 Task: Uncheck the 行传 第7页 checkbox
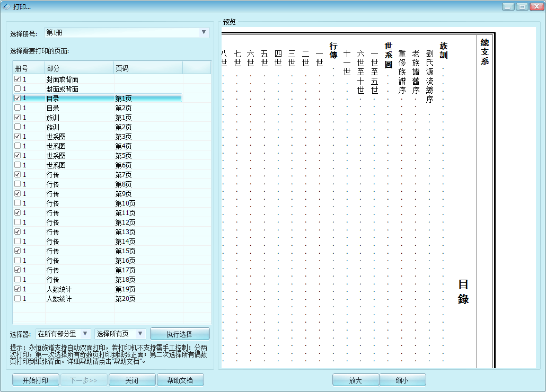(17, 175)
